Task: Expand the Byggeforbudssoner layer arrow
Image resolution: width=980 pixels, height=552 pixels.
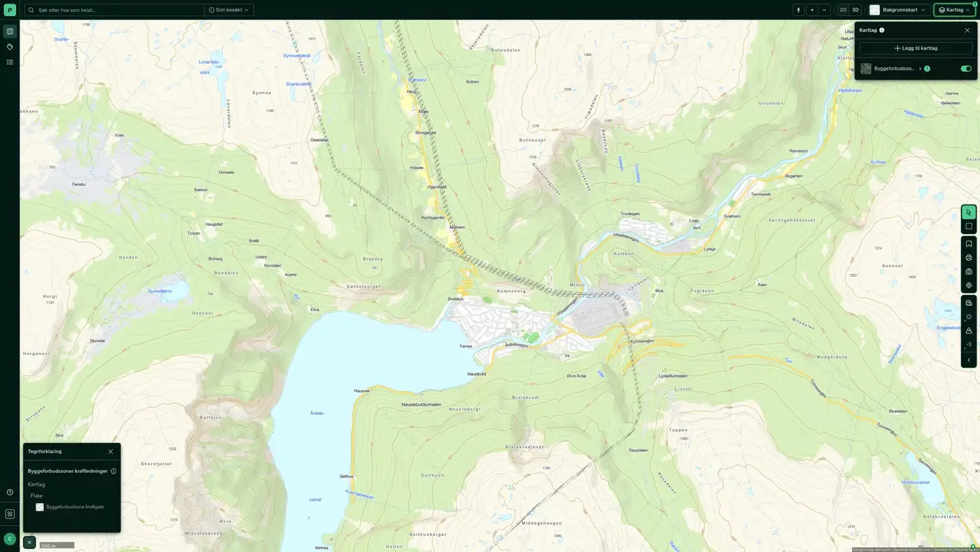Action: point(920,69)
